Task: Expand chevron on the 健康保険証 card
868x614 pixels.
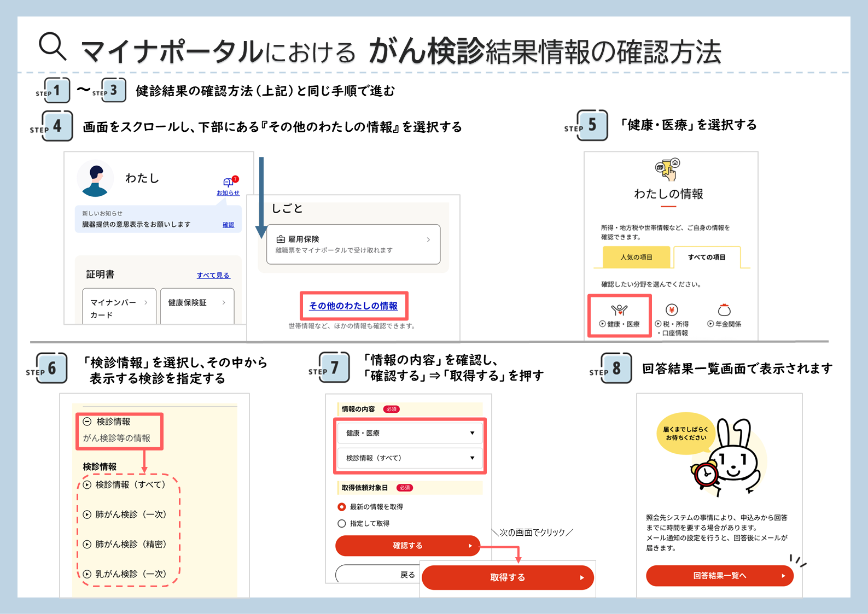Action: [x=224, y=302]
